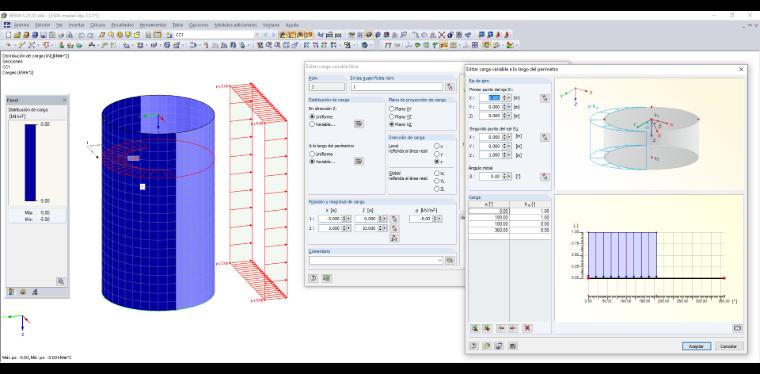Click red X icon in main toolbar
The width and height of the screenshot is (760, 374).
coord(442,35)
